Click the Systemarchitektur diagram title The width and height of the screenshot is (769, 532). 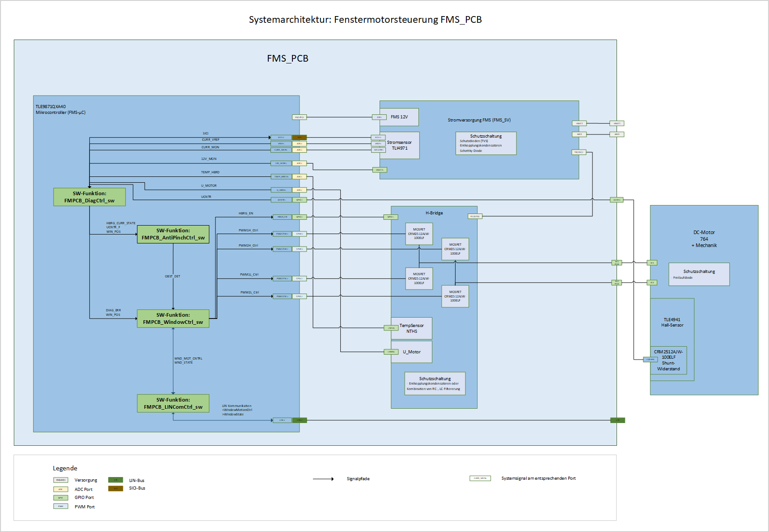(365, 20)
